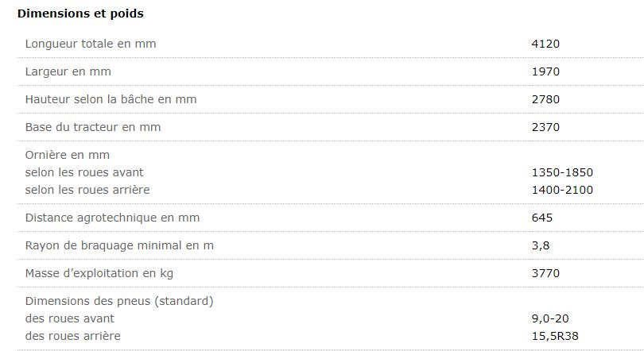Click the height value 2780
The image size is (644, 351).
(545, 99)
